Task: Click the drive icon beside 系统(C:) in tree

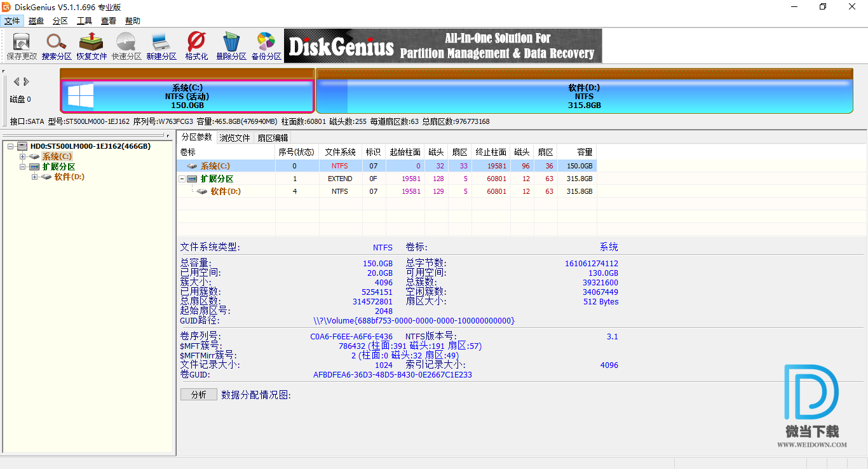Action: click(x=34, y=156)
